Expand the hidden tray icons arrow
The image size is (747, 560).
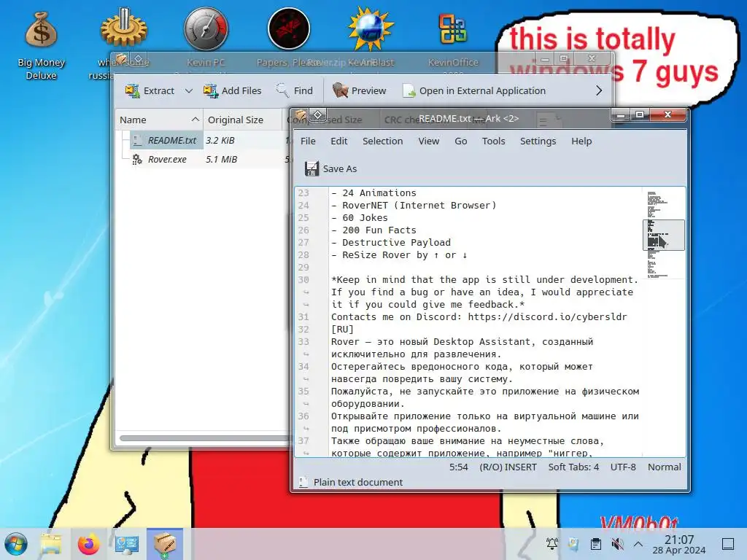pyautogui.click(x=638, y=544)
